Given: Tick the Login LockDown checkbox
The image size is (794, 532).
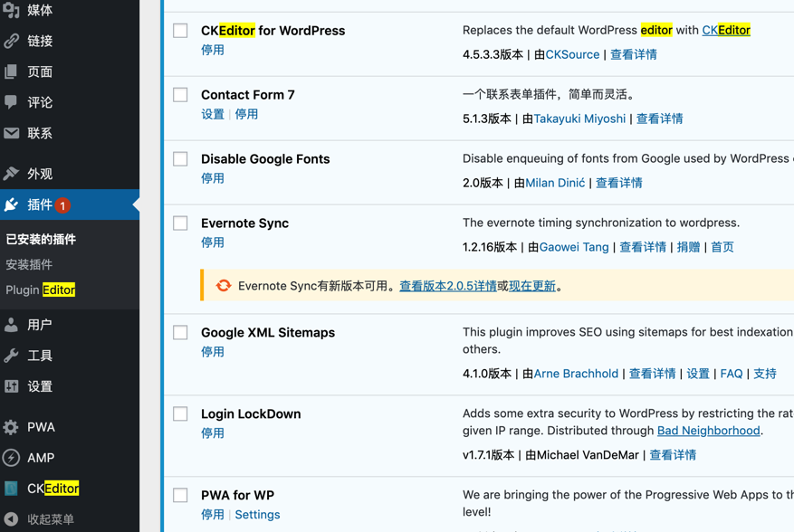Looking at the screenshot, I should coord(180,414).
